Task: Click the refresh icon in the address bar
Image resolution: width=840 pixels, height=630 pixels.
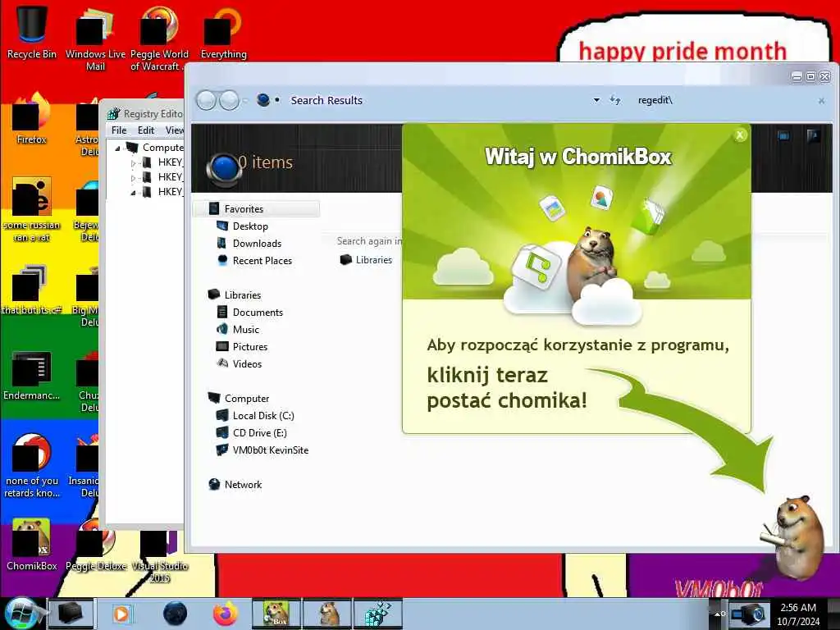Action: coord(615,100)
